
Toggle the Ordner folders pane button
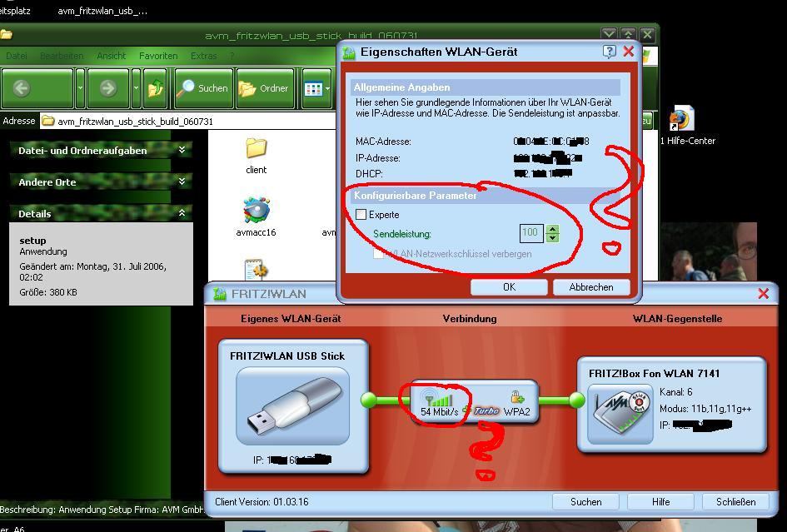point(265,88)
